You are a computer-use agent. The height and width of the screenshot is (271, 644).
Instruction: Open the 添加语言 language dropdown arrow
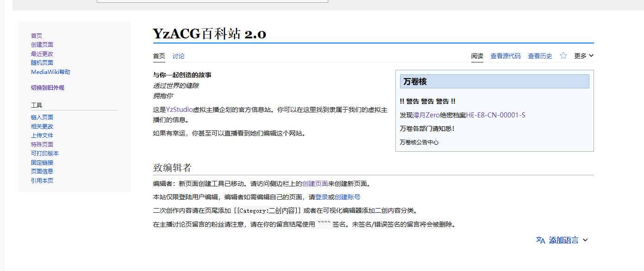pos(585,240)
